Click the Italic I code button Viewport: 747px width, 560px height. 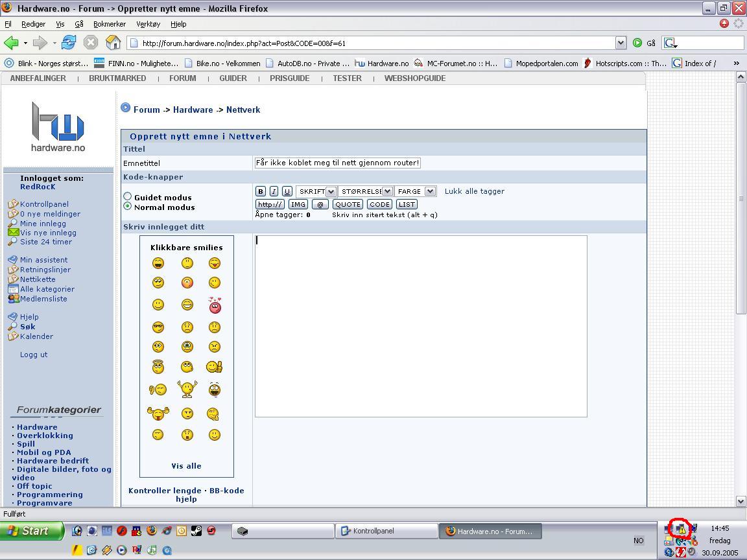point(274,191)
